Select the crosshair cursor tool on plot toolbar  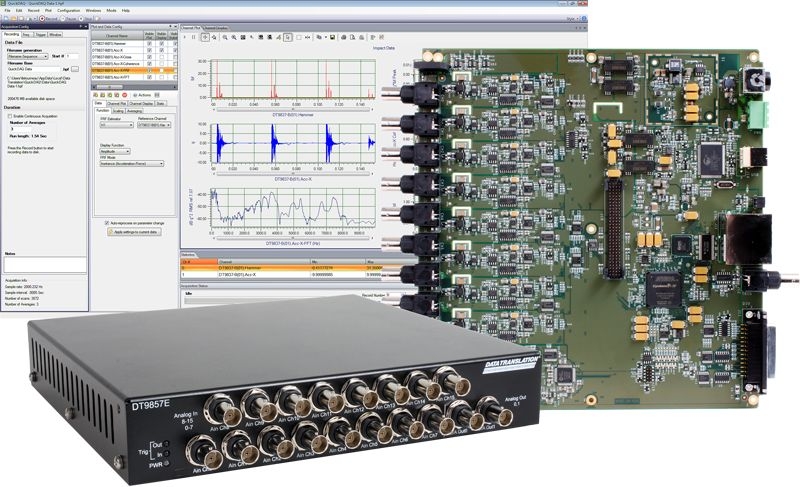pos(205,36)
